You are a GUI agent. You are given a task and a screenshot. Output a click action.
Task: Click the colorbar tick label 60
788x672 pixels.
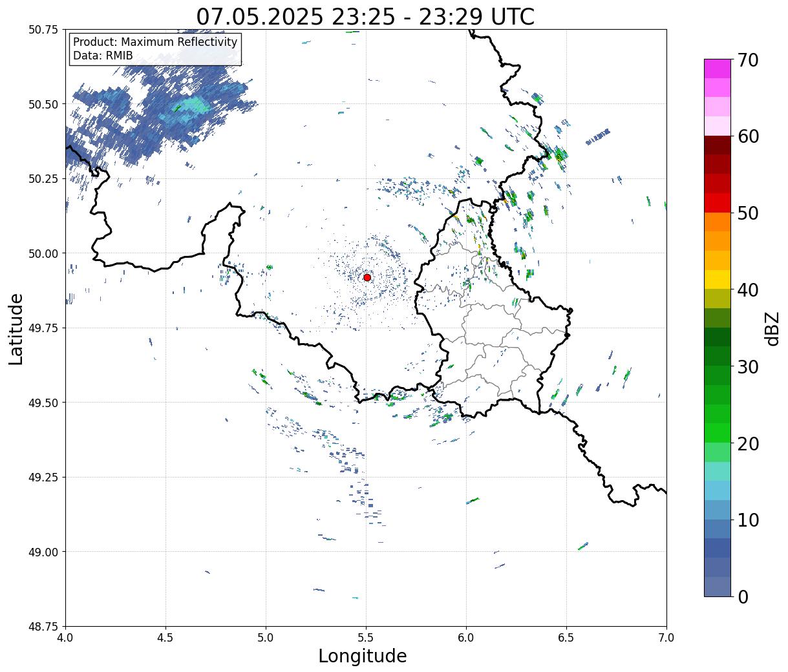pos(748,136)
